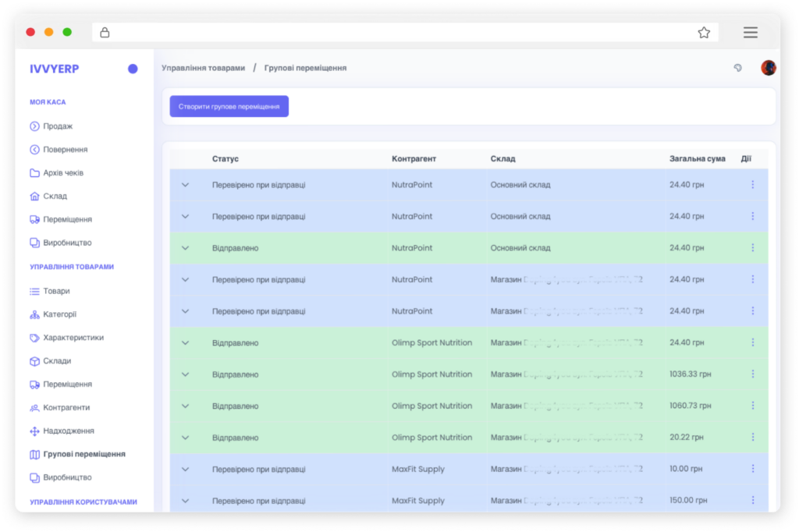Image resolution: width=799 pixels, height=532 pixels.
Task: Click the Характеристики tag icon
Action: [x=34, y=338]
